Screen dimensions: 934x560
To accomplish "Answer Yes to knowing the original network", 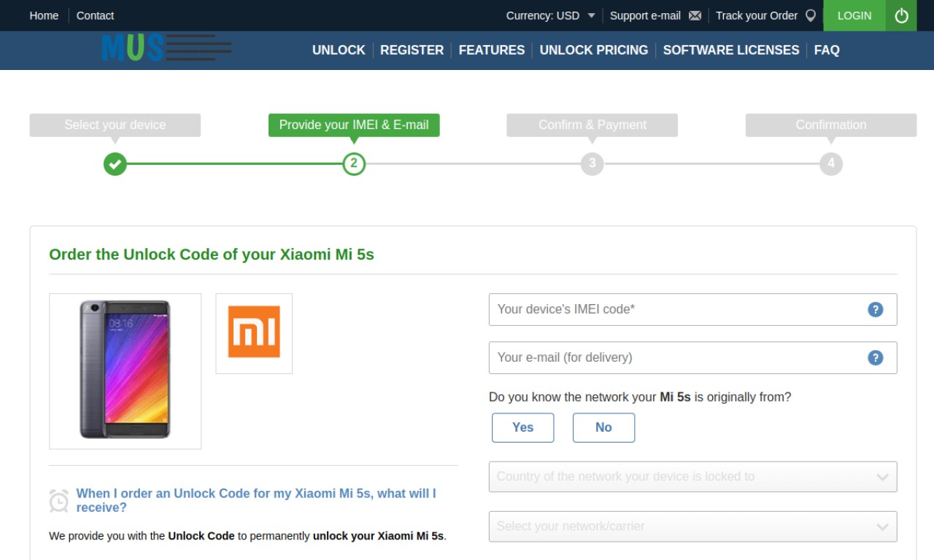I will [522, 427].
